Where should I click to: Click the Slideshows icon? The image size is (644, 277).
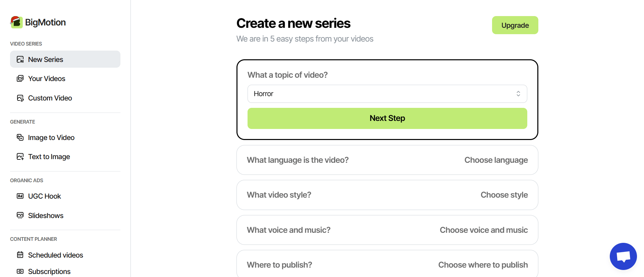click(x=20, y=215)
